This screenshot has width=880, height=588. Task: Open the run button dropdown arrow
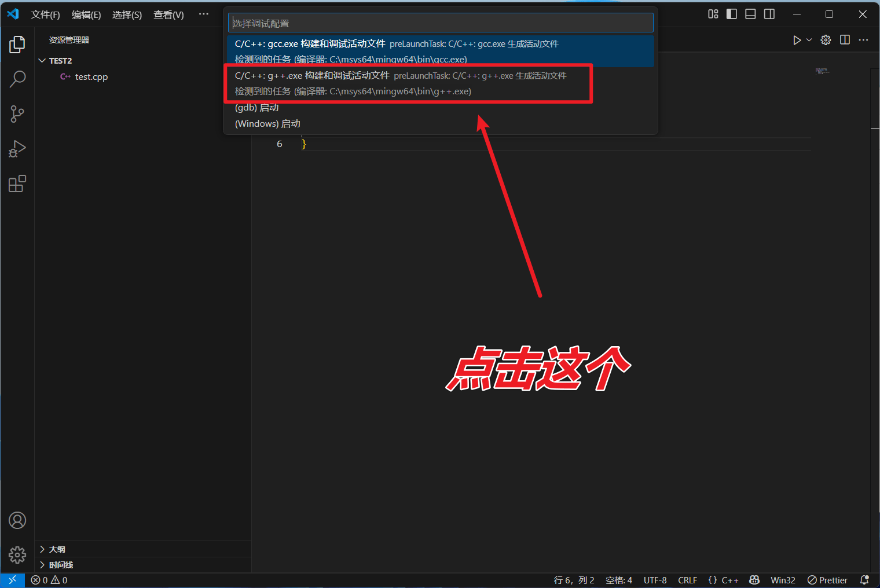pos(809,40)
